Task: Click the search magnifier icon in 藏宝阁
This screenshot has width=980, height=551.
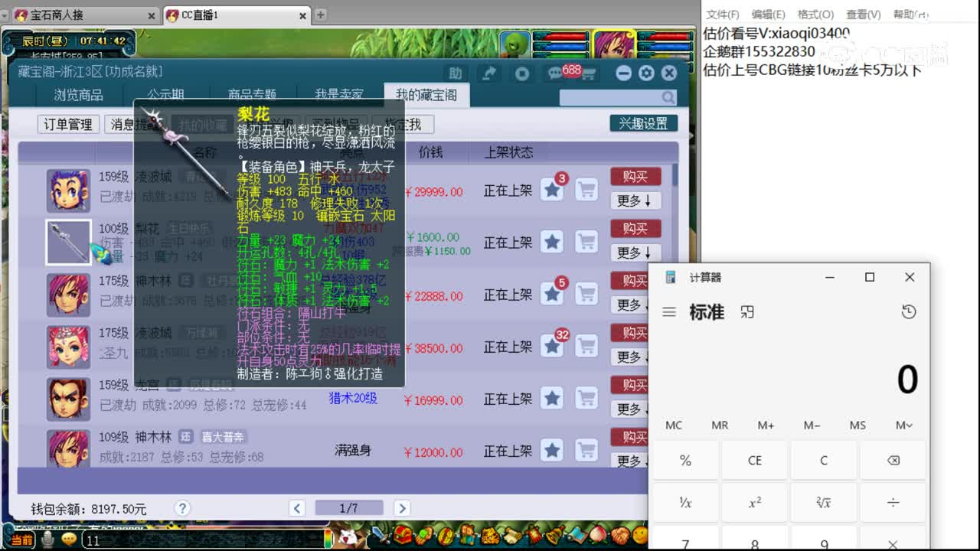Action: coord(668,97)
